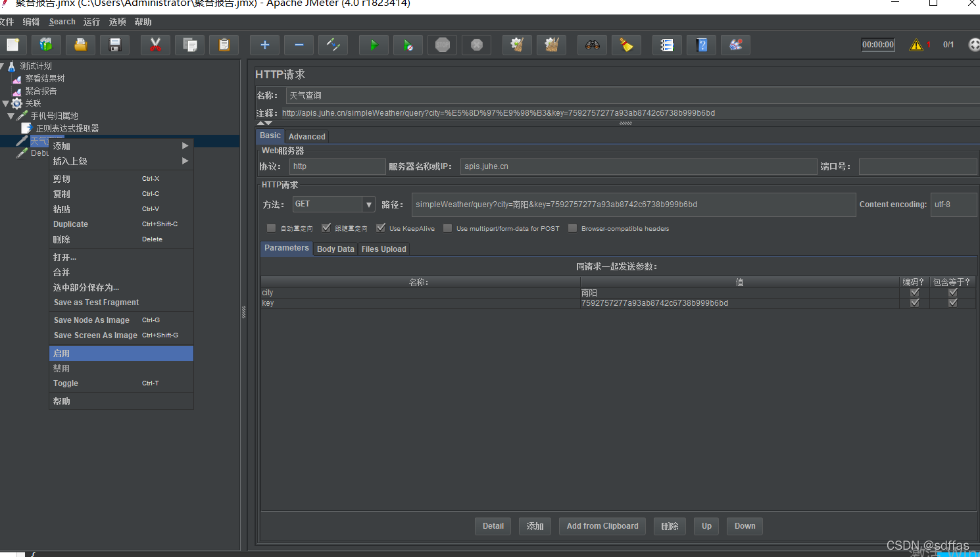Image resolution: width=980 pixels, height=557 pixels.
Task: Click the Expand All plus icon
Action: [264, 45]
